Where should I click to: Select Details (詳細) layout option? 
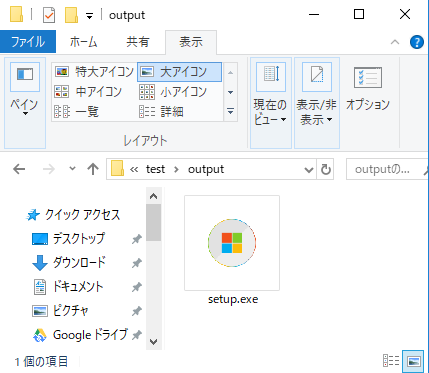pyautogui.click(x=161, y=111)
